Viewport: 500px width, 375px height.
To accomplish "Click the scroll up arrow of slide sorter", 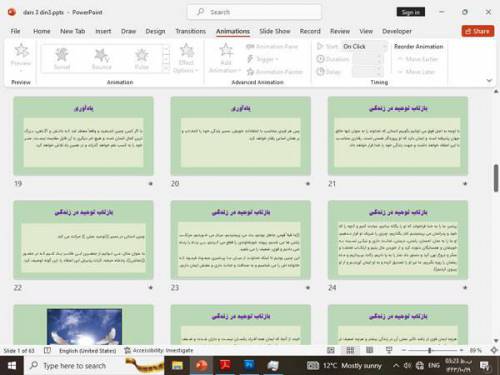I will coord(496,91).
